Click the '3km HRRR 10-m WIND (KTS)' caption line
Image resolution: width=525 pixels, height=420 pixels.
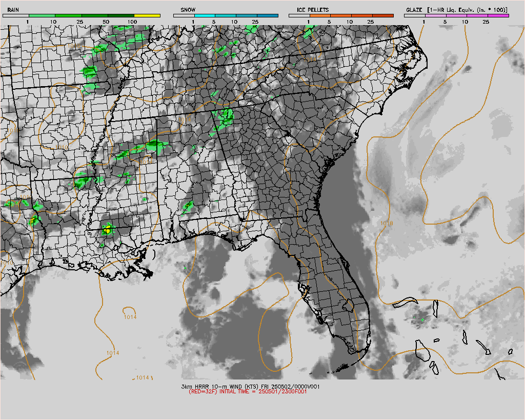(x=250, y=387)
